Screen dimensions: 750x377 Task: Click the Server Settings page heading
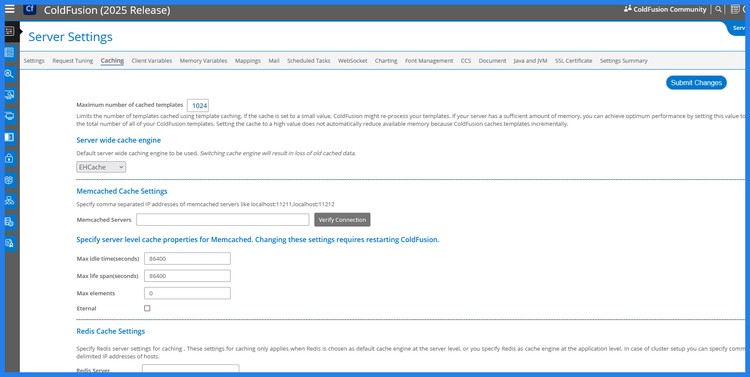(x=70, y=37)
